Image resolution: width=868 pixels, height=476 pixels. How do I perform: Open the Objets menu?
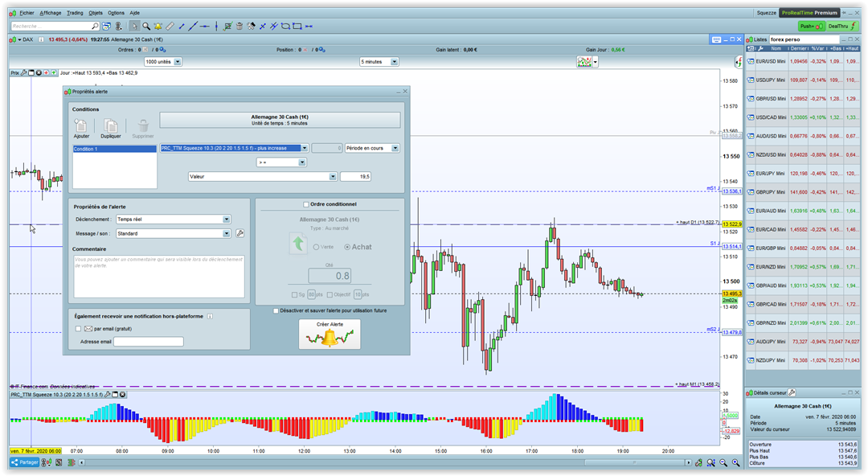(96, 13)
